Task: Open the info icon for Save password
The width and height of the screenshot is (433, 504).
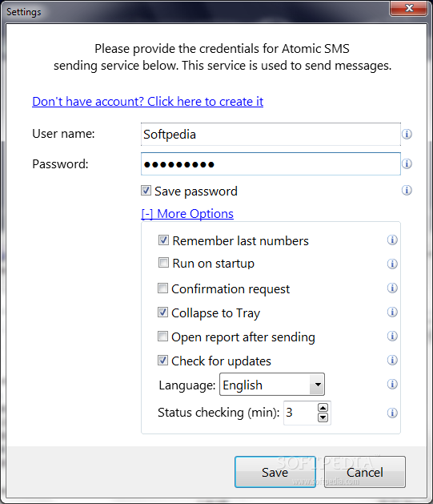Action: [x=407, y=190]
